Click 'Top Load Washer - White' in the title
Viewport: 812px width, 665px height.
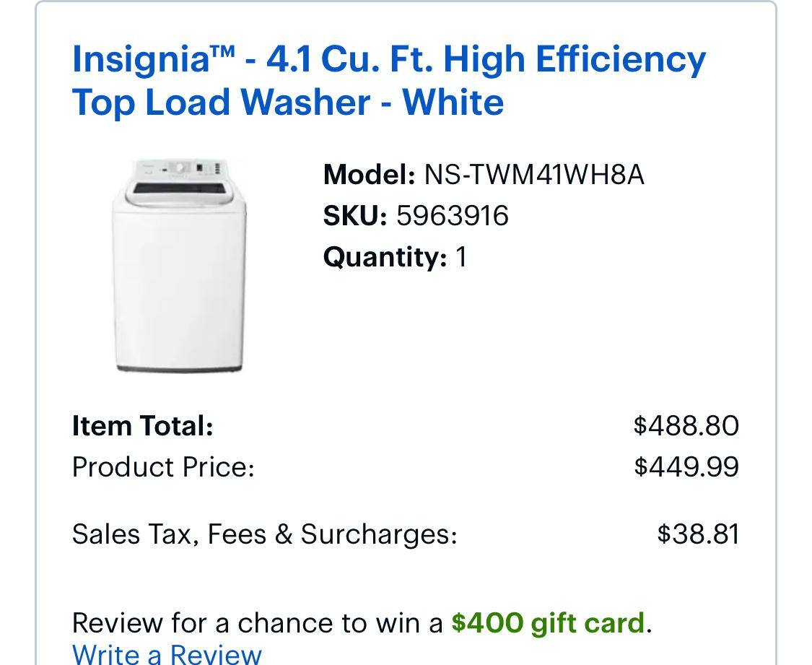click(288, 102)
